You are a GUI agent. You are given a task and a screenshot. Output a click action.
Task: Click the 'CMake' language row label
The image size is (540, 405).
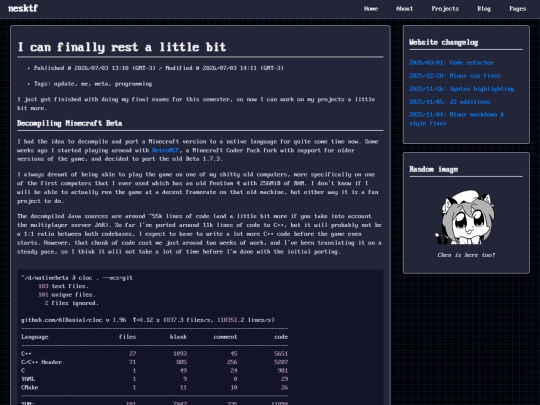(x=30, y=387)
